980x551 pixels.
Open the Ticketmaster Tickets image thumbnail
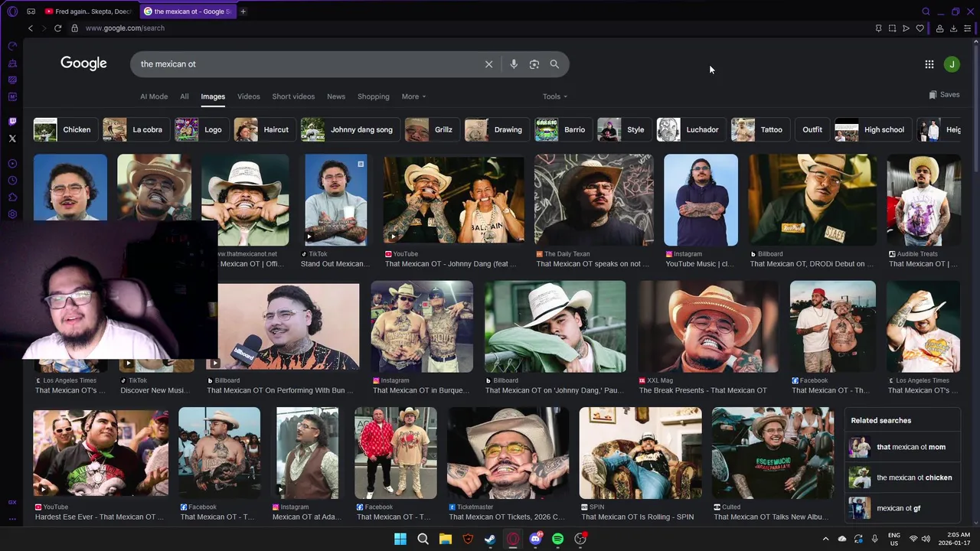click(x=508, y=453)
